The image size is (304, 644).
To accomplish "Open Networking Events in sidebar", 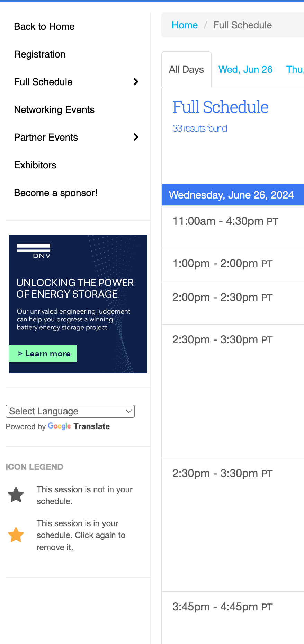I will (x=54, y=110).
